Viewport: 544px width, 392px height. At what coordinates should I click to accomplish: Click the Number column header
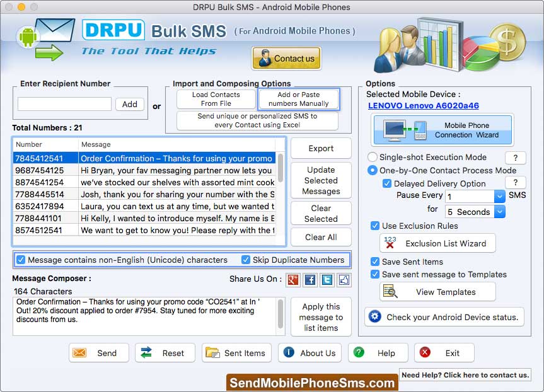pos(45,144)
